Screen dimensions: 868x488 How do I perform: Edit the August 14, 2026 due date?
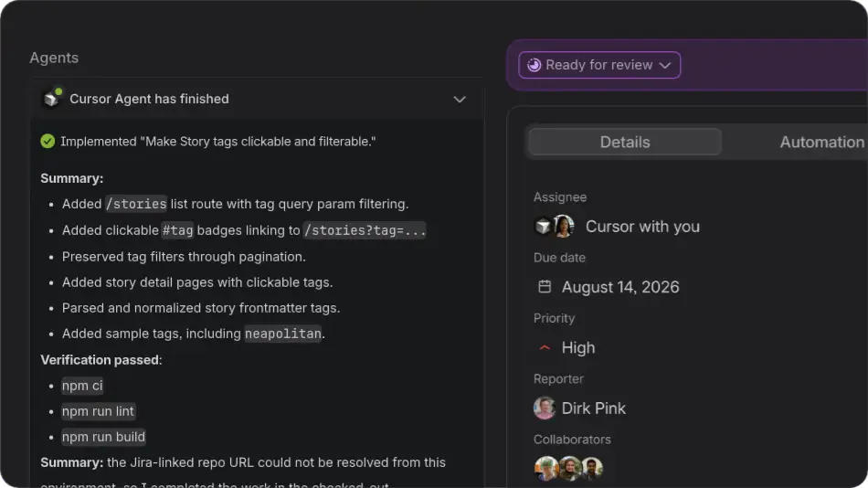(620, 287)
